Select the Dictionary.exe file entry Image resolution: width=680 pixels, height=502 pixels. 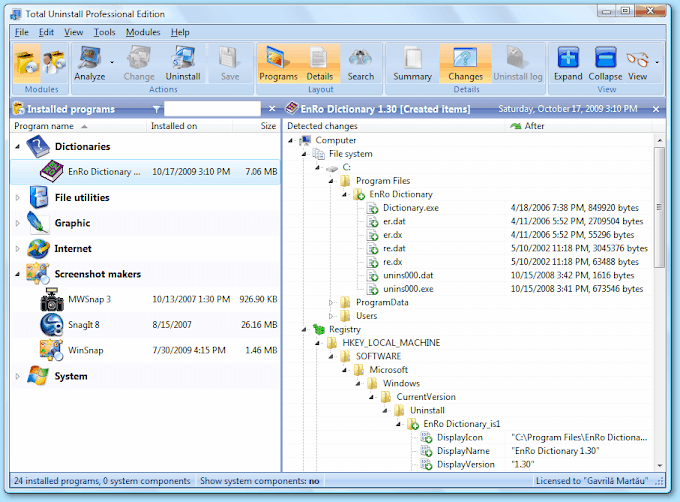[411, 208]
